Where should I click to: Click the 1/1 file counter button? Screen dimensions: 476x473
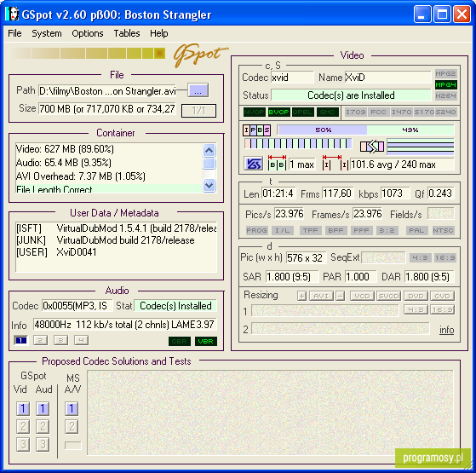tap(198, 110)
